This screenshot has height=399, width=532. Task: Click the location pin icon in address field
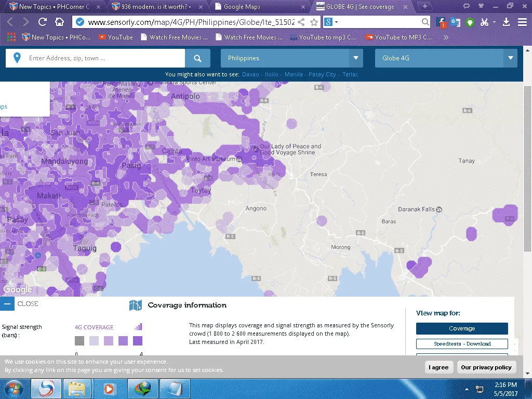(x=17, y=58)
